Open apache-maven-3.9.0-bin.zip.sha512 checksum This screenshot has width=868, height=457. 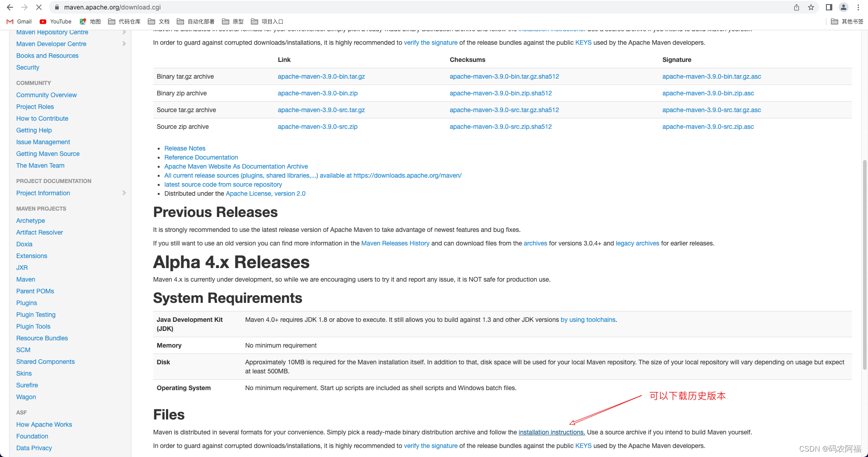point(500,93)
